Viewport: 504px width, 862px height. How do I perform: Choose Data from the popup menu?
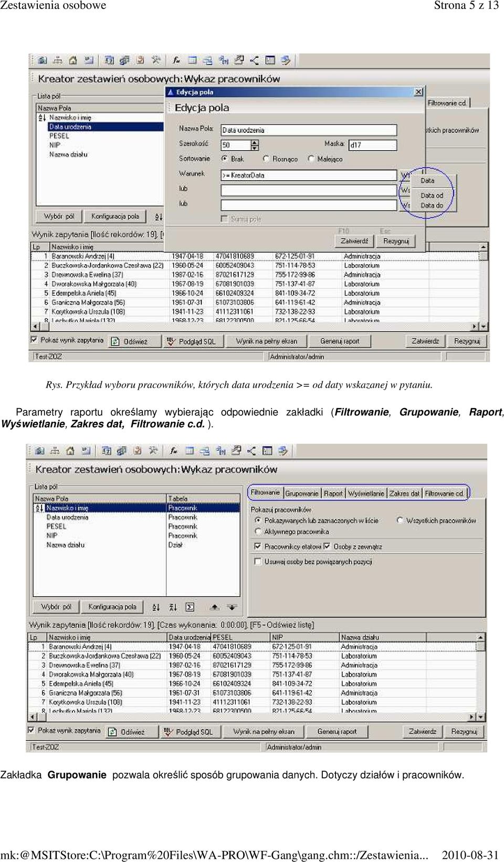428,180
